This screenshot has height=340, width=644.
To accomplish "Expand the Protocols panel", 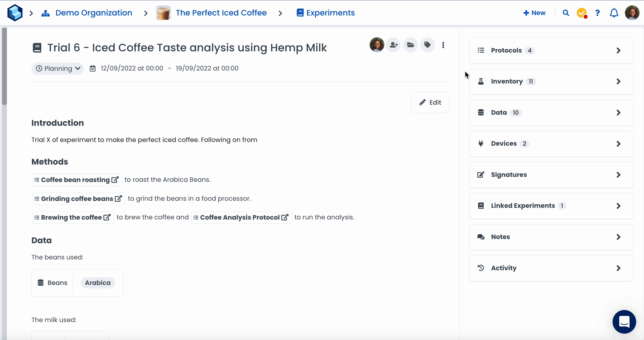I will coord(551,50).
